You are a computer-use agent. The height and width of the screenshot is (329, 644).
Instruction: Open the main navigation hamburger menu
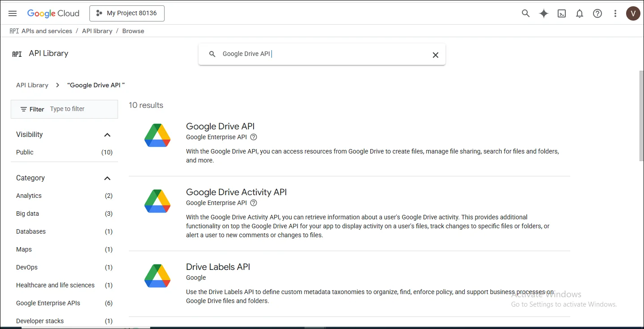(13, 13)
